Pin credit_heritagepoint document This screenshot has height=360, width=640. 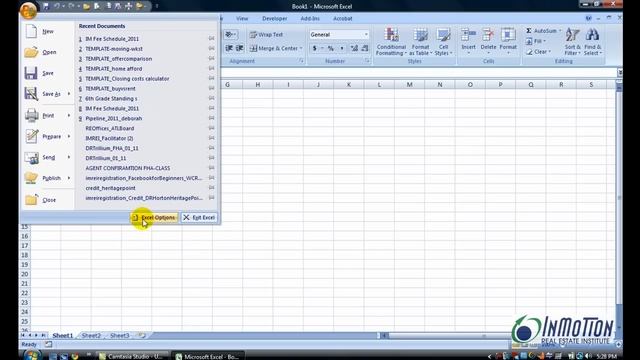(x=211, y=188)
